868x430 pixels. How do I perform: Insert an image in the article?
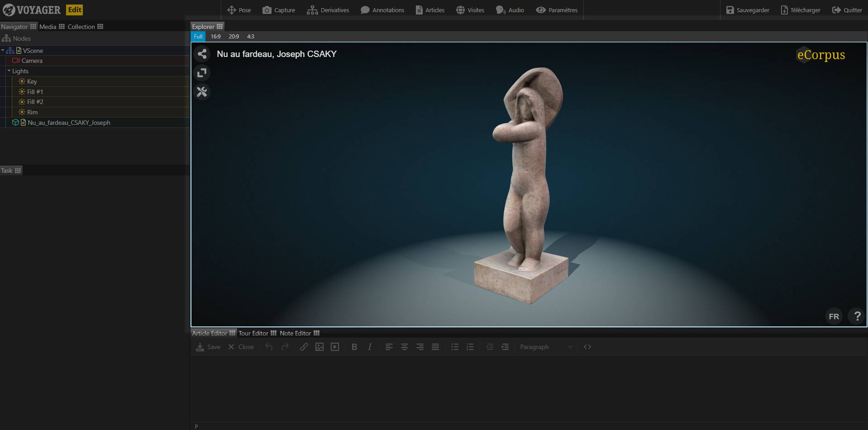320,347
